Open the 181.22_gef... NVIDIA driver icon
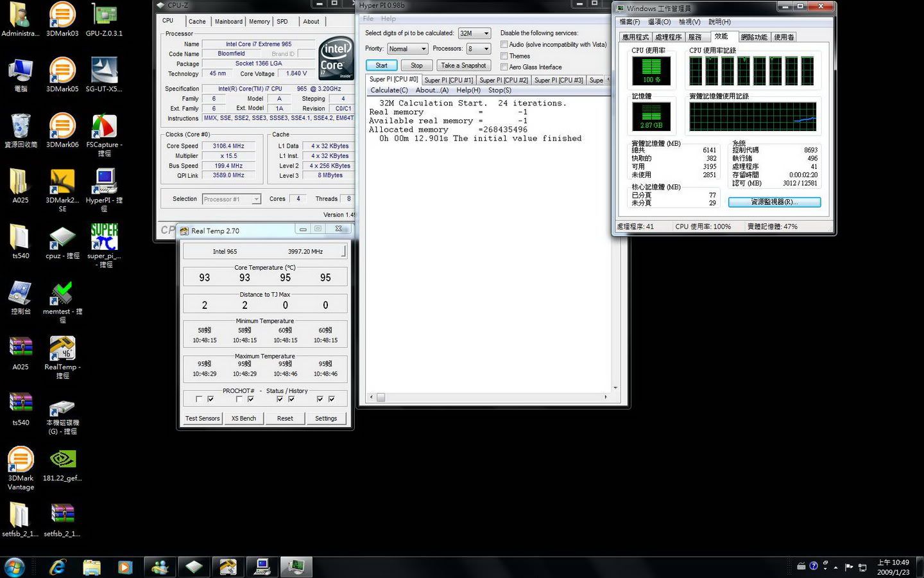 (62, 465)
